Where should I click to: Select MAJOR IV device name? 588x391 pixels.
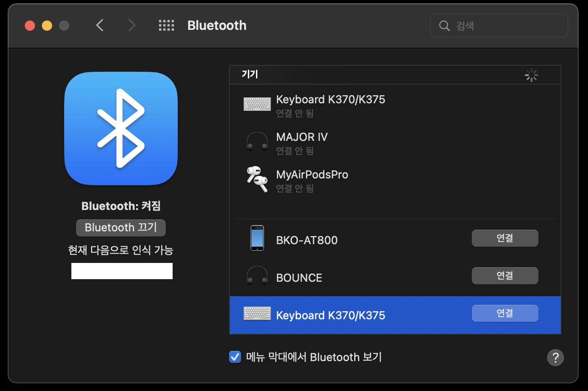pyautogui.click(x=302, y=137)
